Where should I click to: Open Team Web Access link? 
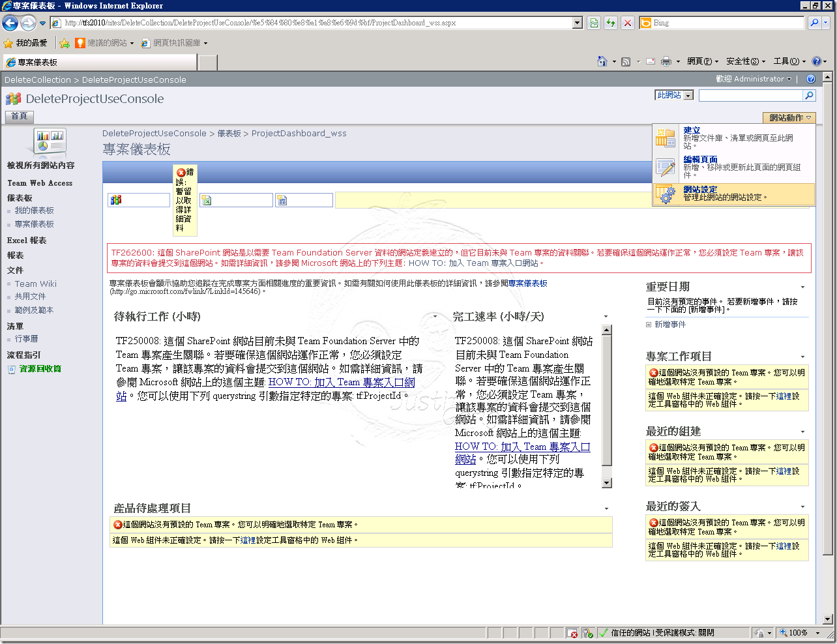click(x=40, y=183)
